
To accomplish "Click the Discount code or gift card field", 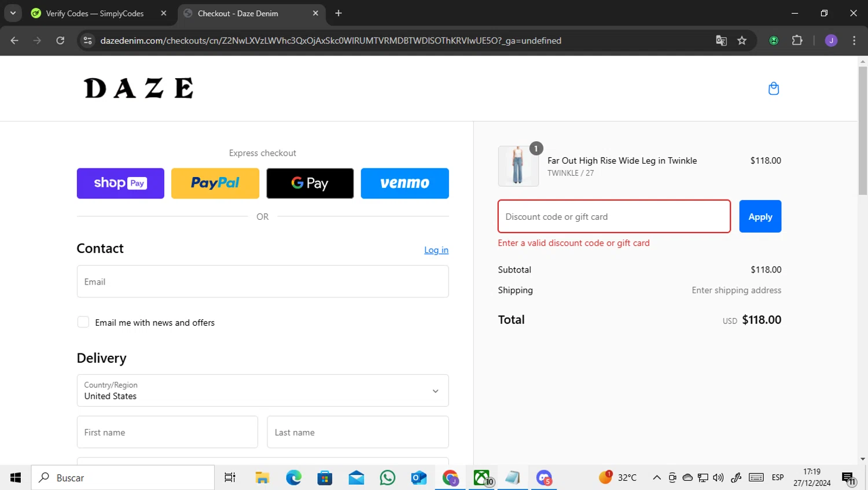I will coord(614,216).
